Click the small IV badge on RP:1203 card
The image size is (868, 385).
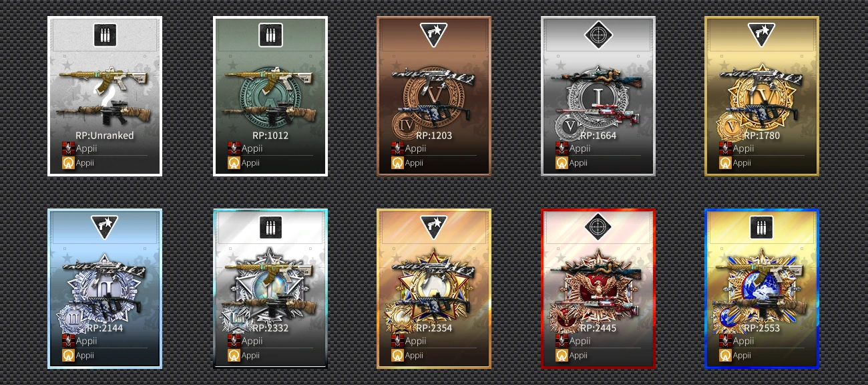click(405, 126)
